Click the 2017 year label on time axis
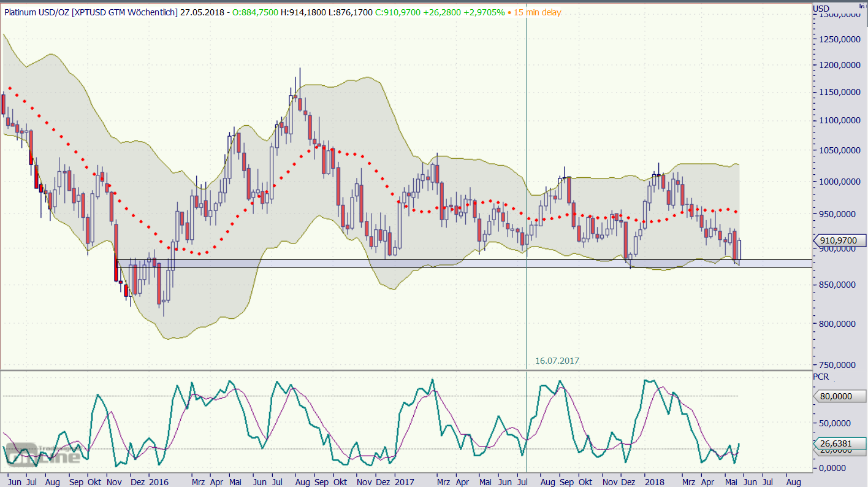This screenshot has height=487, width=868. 405,482
